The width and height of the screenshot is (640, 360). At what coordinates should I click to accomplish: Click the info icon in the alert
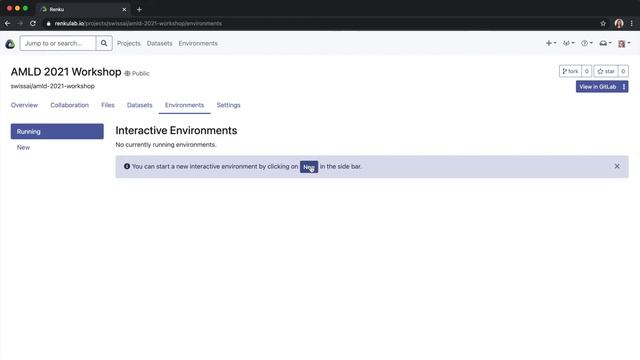point(127,166)
